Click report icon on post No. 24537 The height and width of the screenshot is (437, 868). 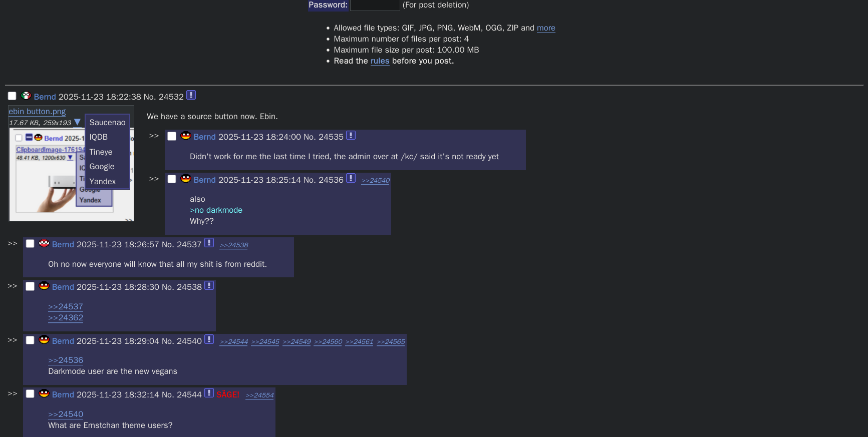[x=209, y=243]
